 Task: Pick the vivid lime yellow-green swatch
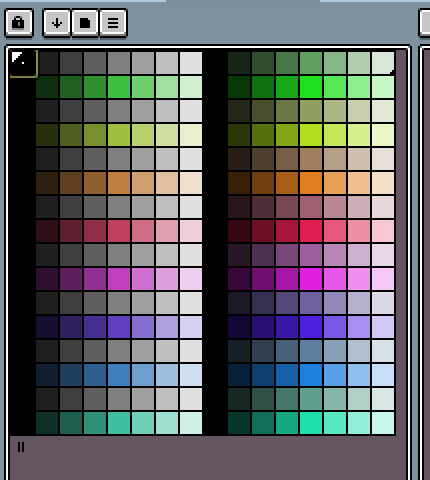pos(311,135)
